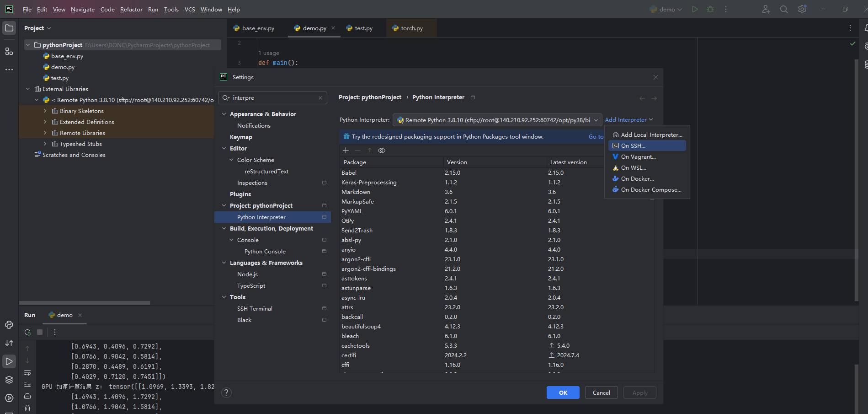The image size is (868, 414).
Task: Select the cachetools package row
Action: pos(497,345)
